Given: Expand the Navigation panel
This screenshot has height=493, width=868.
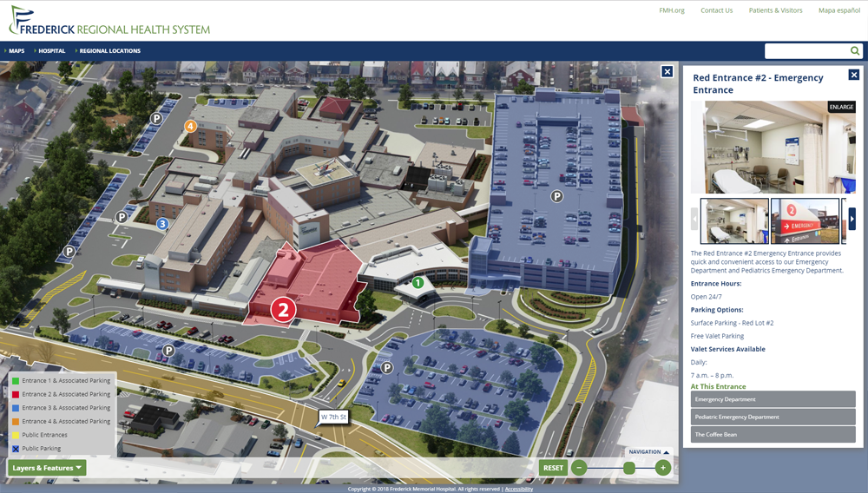Looking at the screenshot, I should click(x=648, y=452).
